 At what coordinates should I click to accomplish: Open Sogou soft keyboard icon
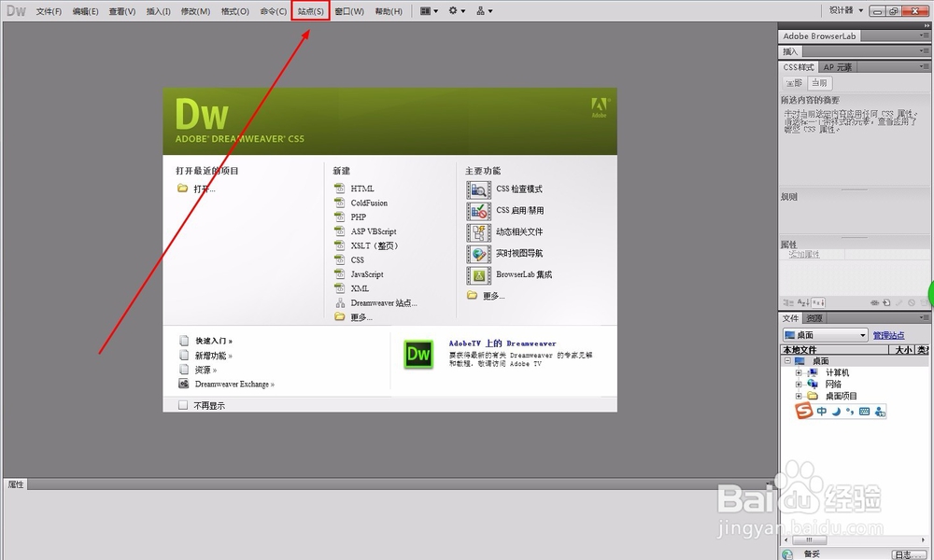(865, 412)
